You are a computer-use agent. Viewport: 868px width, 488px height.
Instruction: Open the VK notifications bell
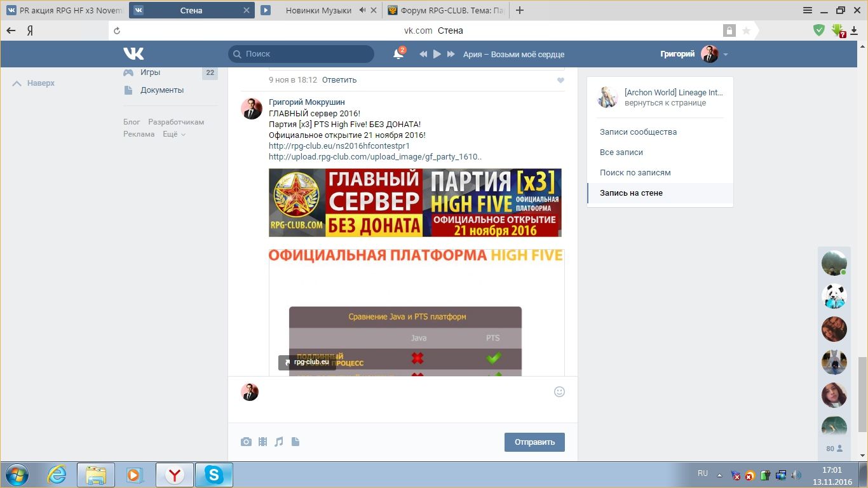click(x=398, y=54)
